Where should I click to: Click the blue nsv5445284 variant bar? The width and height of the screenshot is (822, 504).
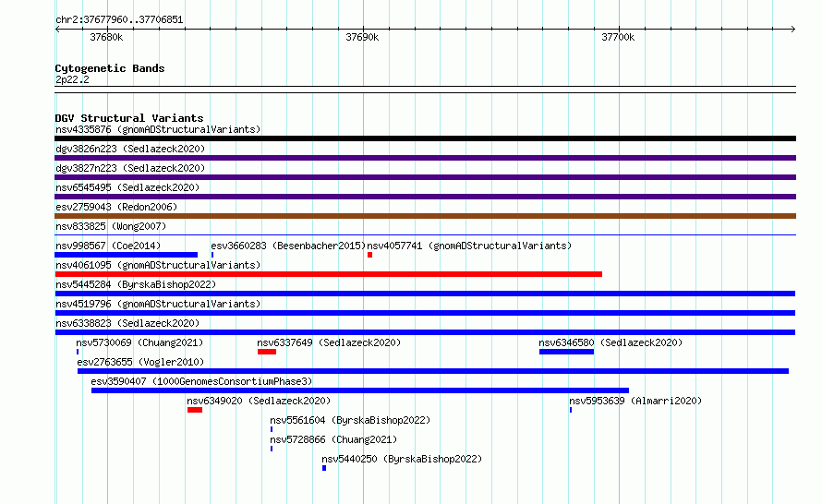tap(425, 294)
